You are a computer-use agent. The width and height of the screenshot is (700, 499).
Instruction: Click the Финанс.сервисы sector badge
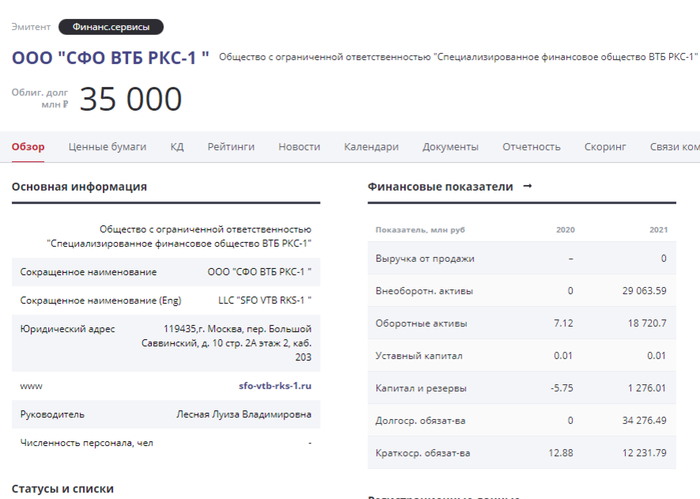(111, 27)
